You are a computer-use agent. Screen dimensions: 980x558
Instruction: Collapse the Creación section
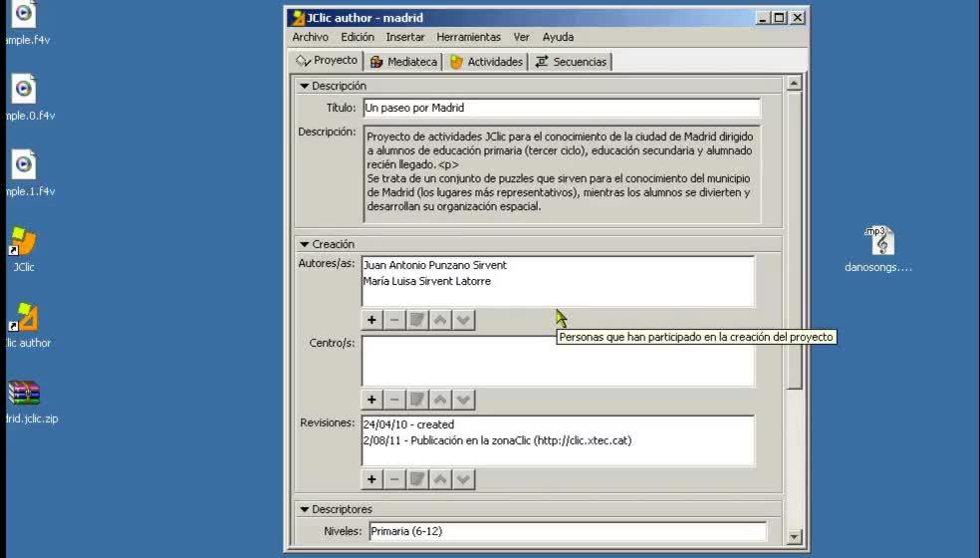pyautogui.click(x=305, y=244)
